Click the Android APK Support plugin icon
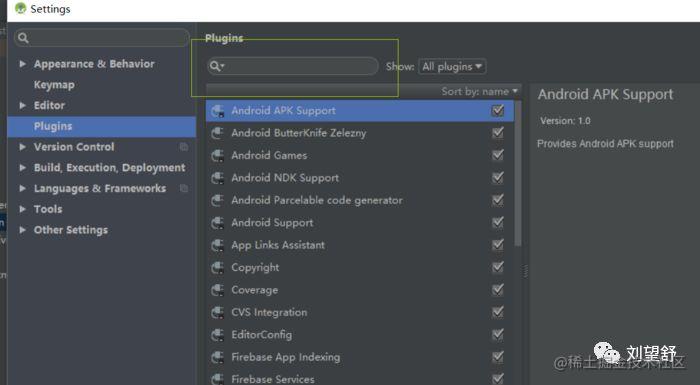The image size is (700, 385). (217, 111)
